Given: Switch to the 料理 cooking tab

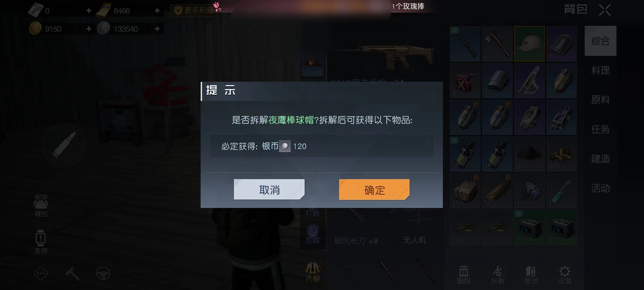Looking at the screenshot, I should coord(601,70).
